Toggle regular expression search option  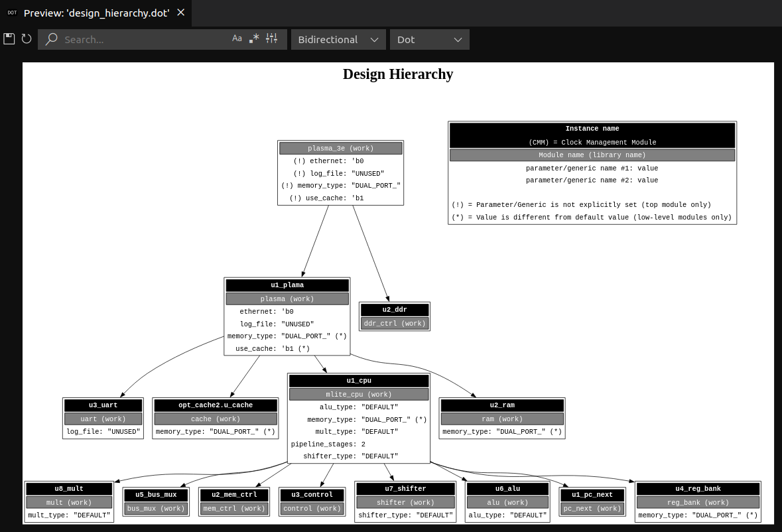[254, 38]
